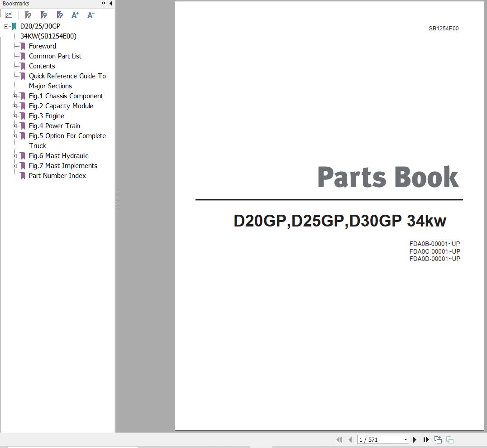Open the page number dropdown arrow
This screenshot has height=448, width=487.
[406, 439]
